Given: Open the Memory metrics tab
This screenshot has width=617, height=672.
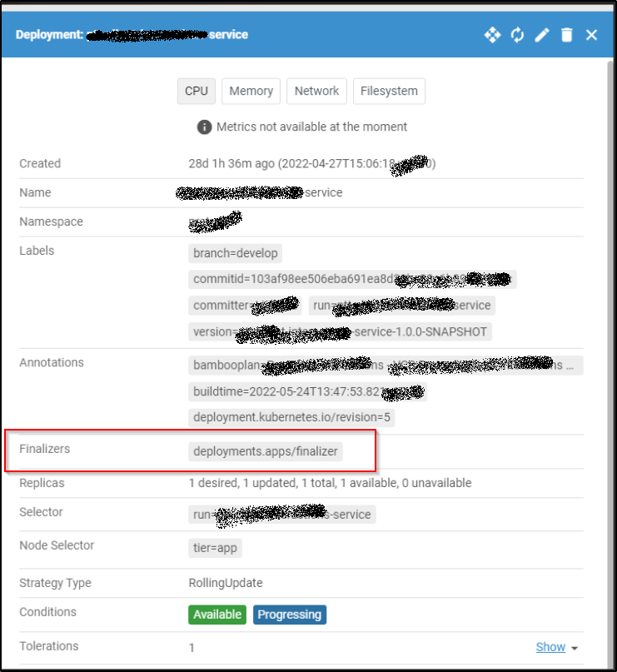Looking at the screenshot, I should tap(251, 91).
